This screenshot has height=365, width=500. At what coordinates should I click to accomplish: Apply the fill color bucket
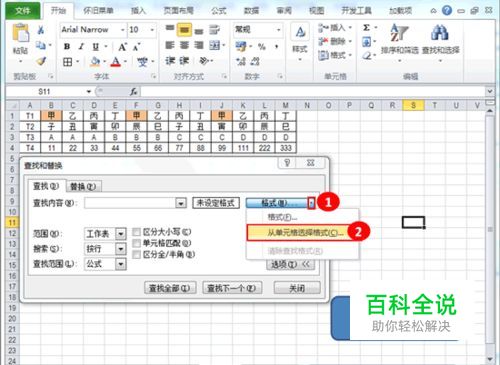click(x=95, y=62)
